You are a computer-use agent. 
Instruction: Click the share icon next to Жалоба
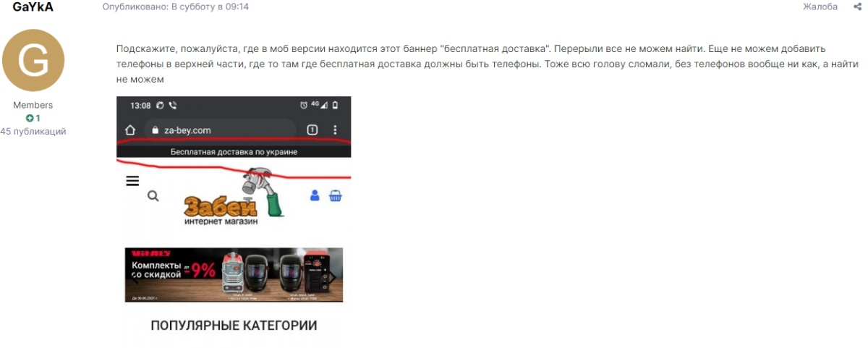854,7
